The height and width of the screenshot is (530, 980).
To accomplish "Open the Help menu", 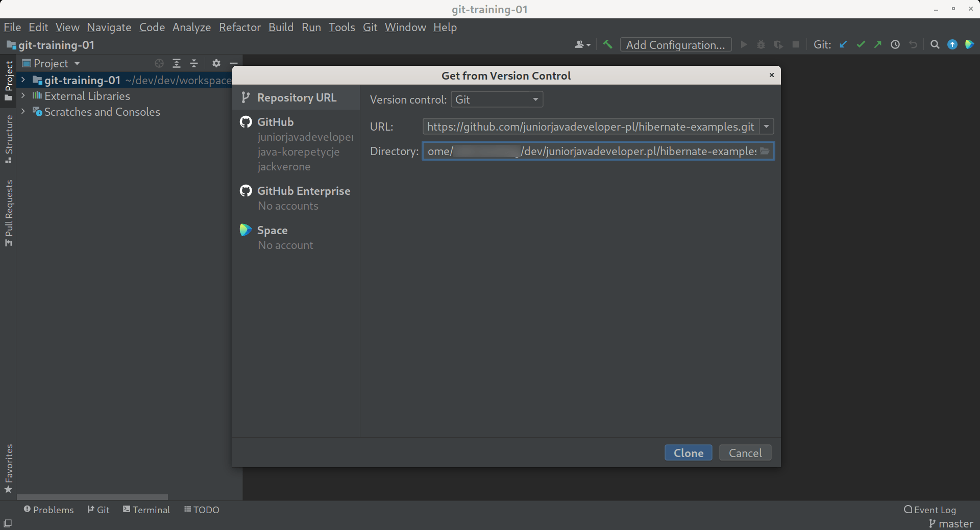I will pyautogui.click(x=445, y=28).
